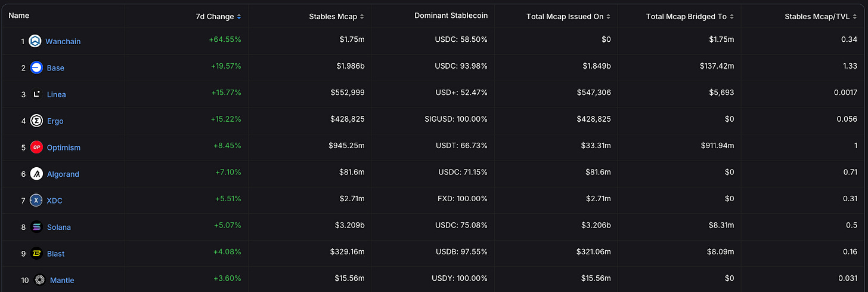Screen dimensions: 868x292
Task: Click the Blast yellow logo icon
Action: [36, 254]
